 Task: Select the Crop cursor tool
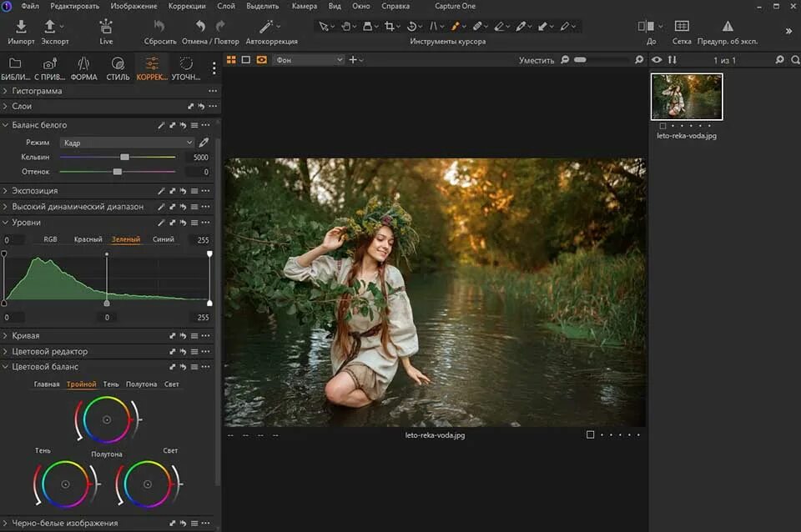(389, 27)
